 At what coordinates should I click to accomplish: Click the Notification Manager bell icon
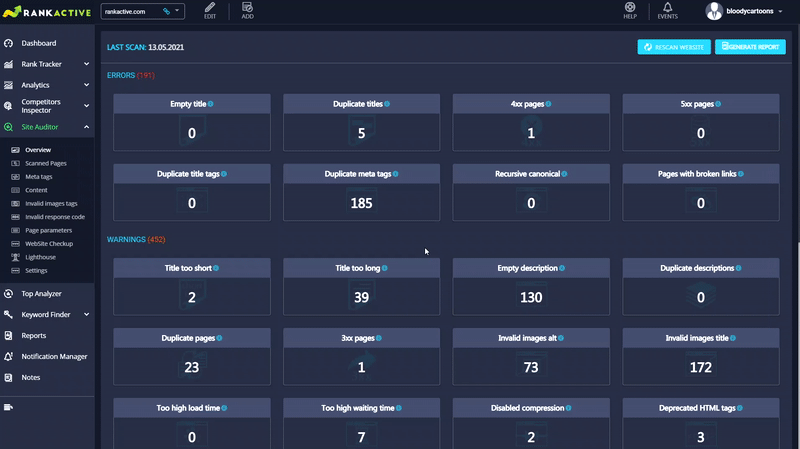click(x=8, y=357)
